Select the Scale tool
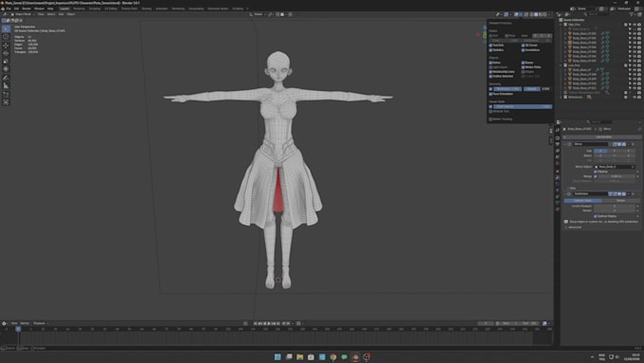Image resolution: width=644 pixels, height=363 pixels. [x=6, y=62]
